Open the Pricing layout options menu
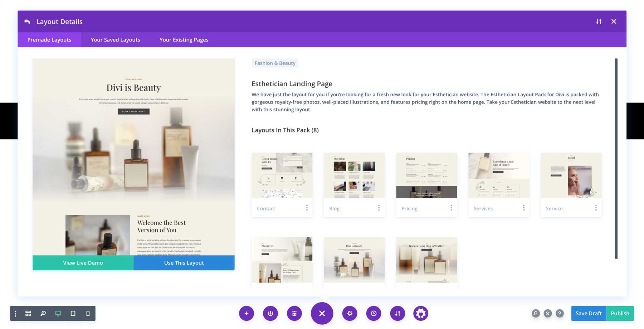 (451, 208)
